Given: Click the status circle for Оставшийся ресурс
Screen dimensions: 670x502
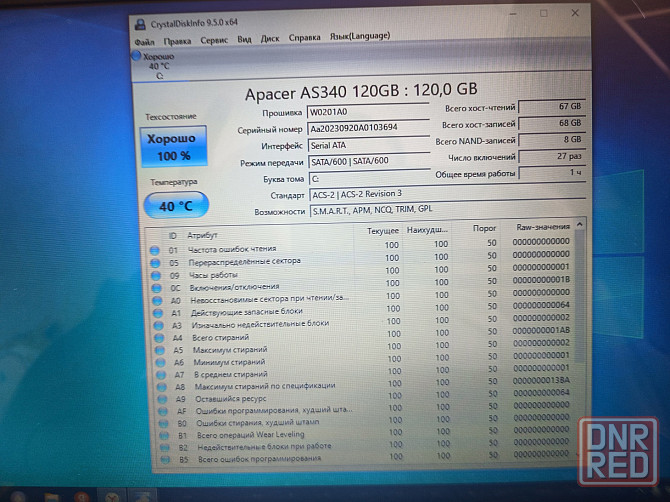Looking at the screenshot, I should (162, 399).
